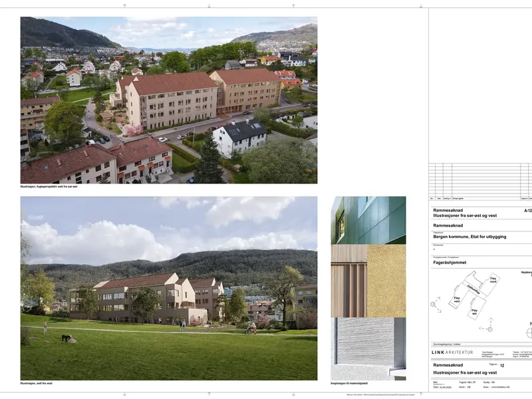The image size is (532, 399).
Task: Click 'Bergen kommune, Etat for utbygging' text
Action: (x=469, y=237)
